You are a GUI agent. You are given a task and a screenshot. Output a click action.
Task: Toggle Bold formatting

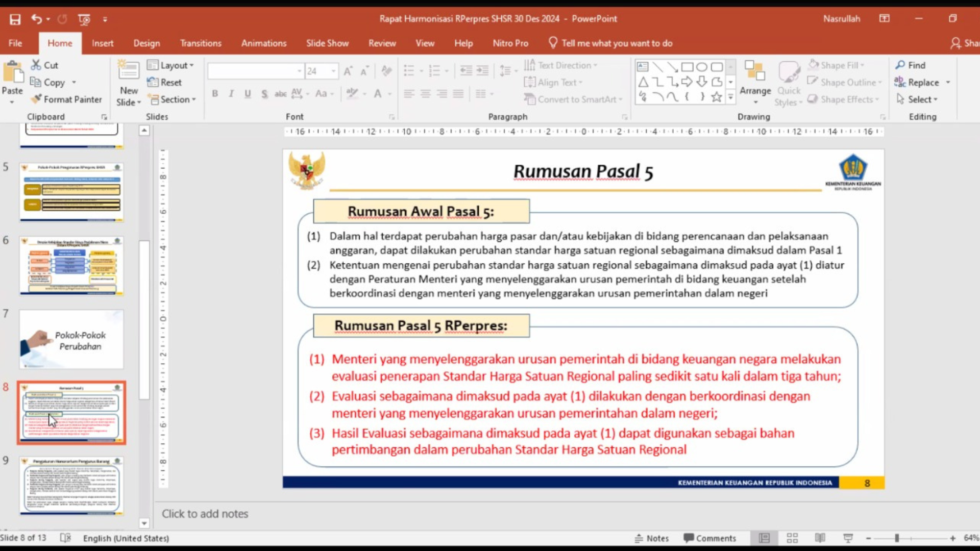215,93
